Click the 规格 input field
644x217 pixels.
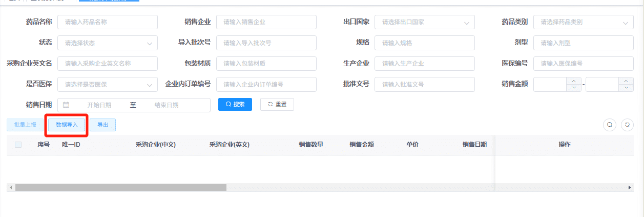coord(425,43)
